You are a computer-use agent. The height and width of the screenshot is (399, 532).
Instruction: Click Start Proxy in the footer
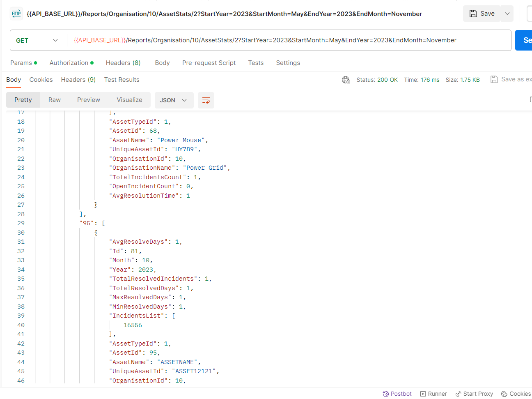[474, 394]
